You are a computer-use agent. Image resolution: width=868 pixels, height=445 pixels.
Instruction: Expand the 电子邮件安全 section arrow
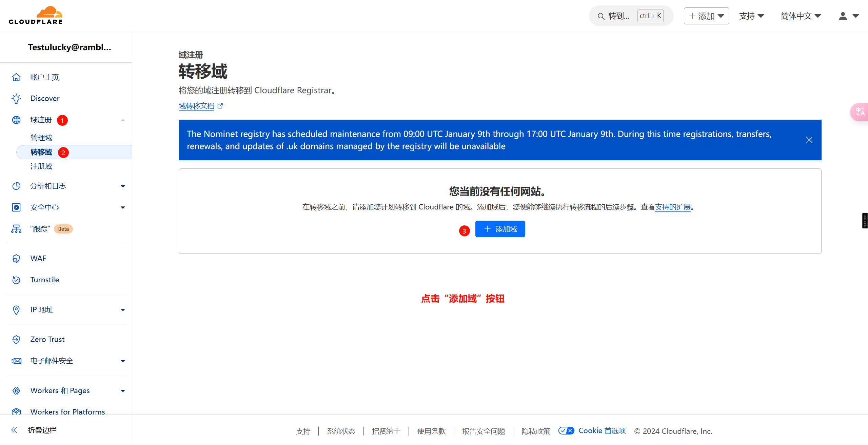pos(123,361)
